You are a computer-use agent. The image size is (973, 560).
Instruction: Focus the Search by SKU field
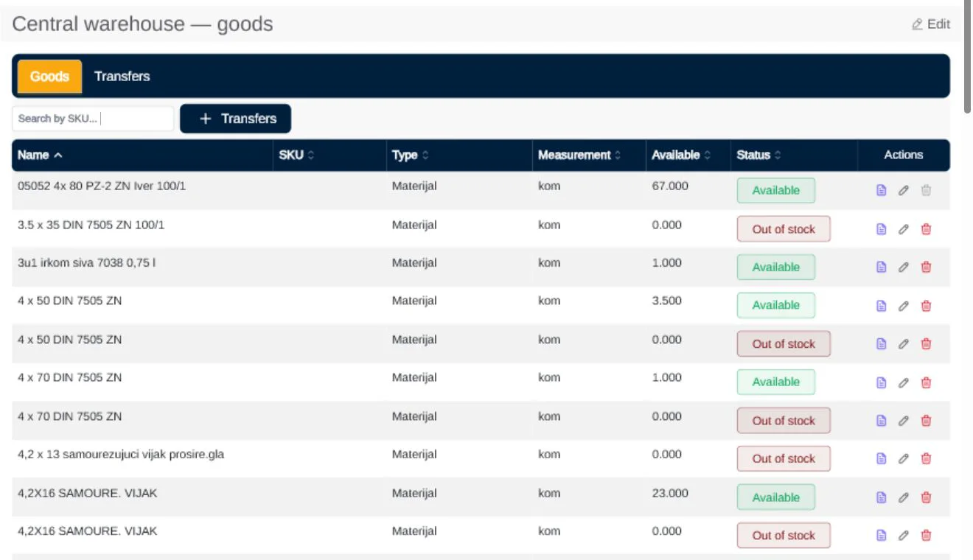click(93, 119)
